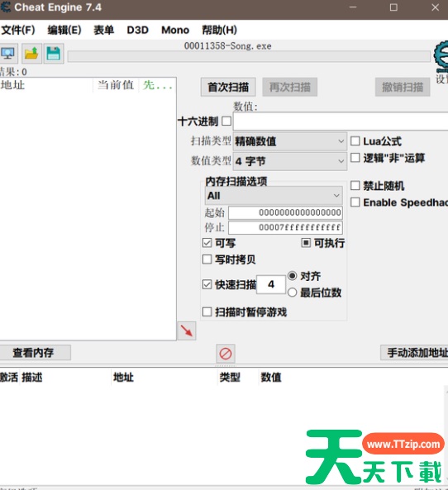Toggle the 快速扫描 checkbox

tap(207, 284)
